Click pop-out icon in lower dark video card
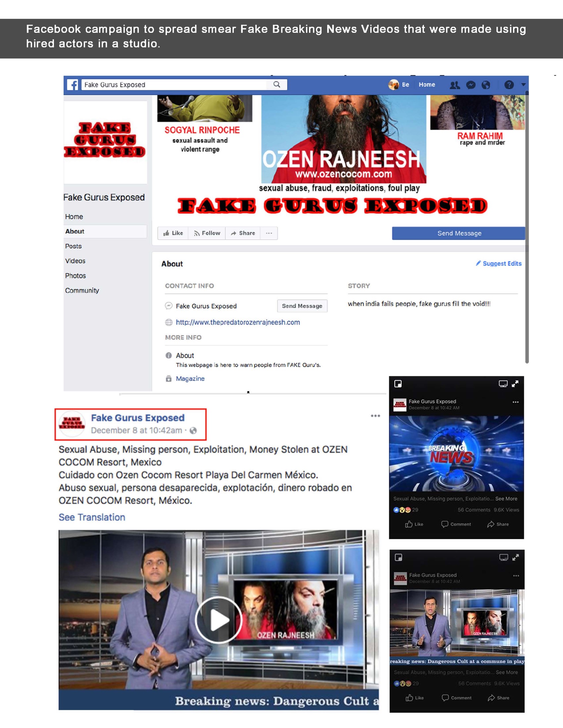 pyautogui.click(x=398, y=558)
